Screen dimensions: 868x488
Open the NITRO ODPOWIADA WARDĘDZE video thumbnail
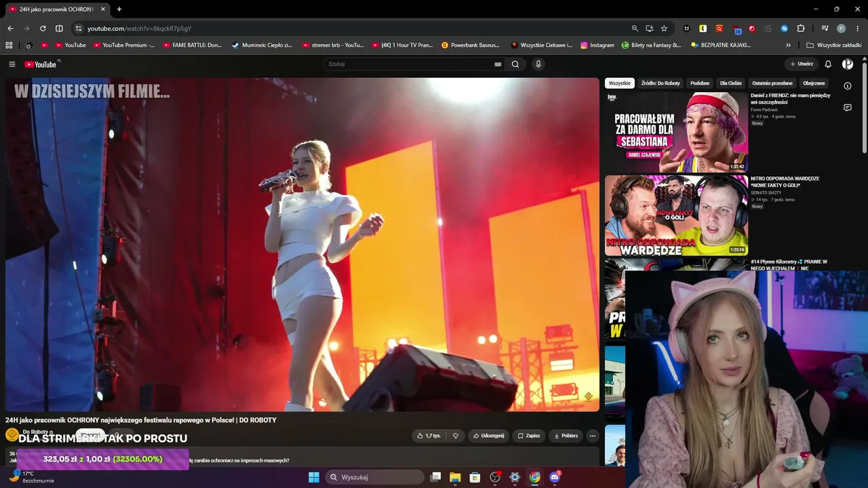(x=676, y=216)
